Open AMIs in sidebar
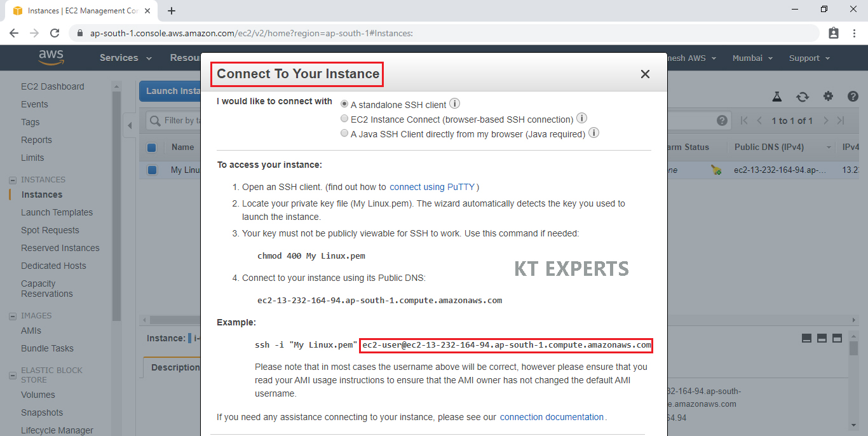This screenshot has width=868, height=436. [x=31, y=330]
